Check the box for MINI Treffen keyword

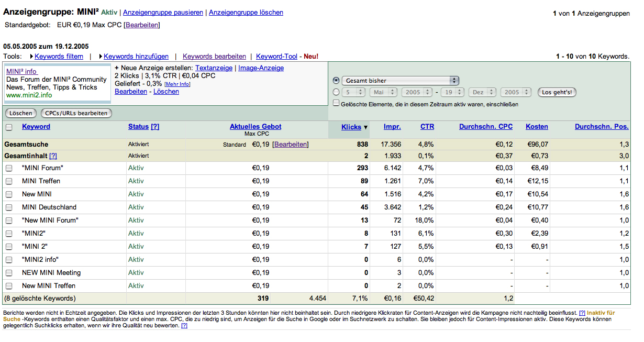9,181
